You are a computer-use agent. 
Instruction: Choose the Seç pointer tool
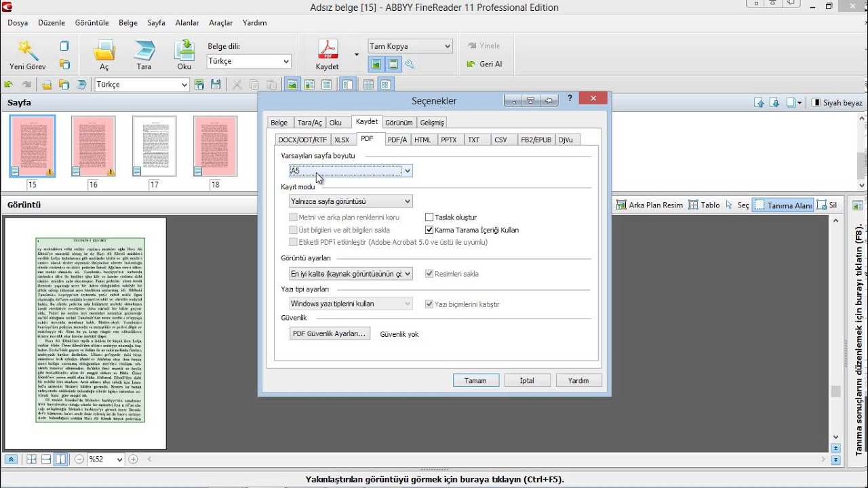pos(737,205)
